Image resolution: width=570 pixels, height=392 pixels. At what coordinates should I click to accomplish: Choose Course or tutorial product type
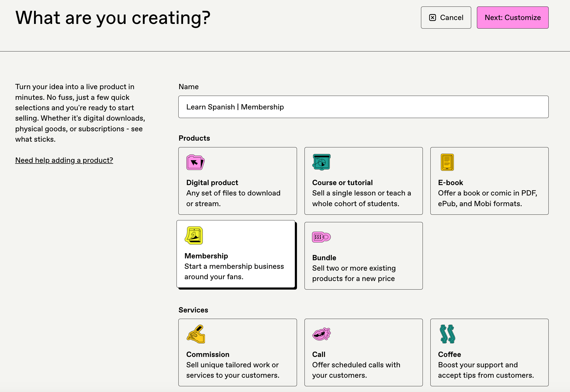click(342, 182)
